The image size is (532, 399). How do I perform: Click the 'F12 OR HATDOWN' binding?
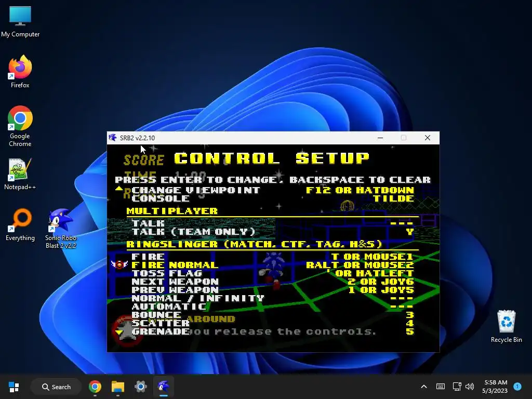tap(360, 190)
